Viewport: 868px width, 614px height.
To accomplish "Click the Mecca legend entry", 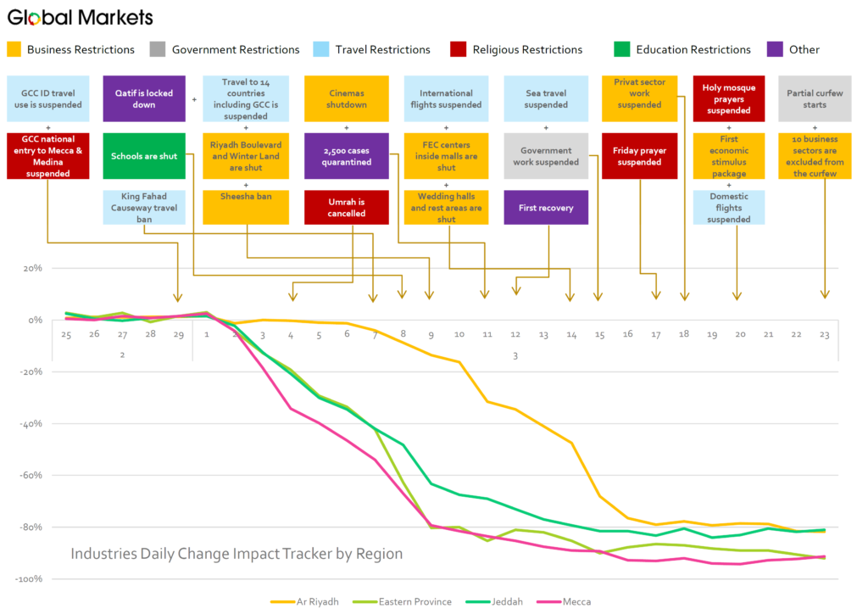I will (563, 601).
